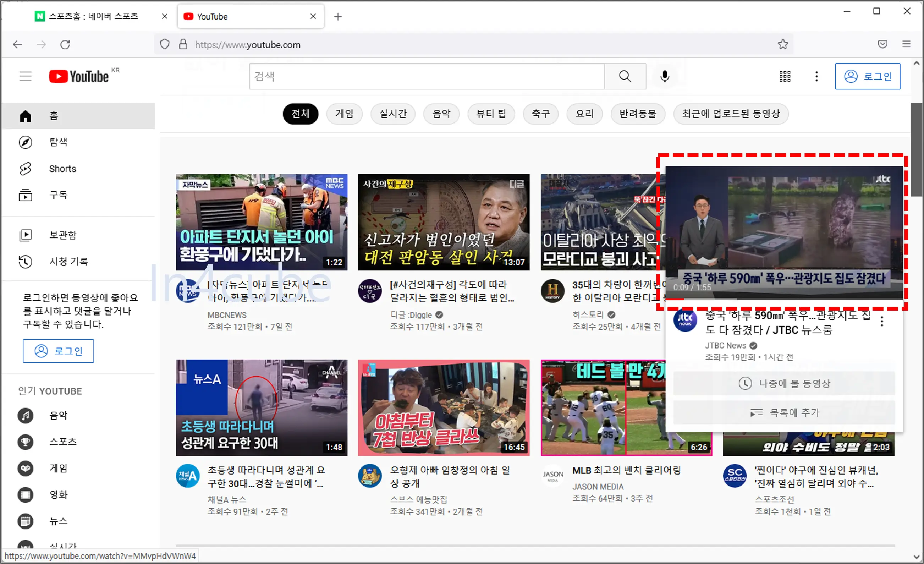The width and height of the screenshot is (924, 564).
Task: Open the JASON MEDIA channel link
Action: [598, 487]
